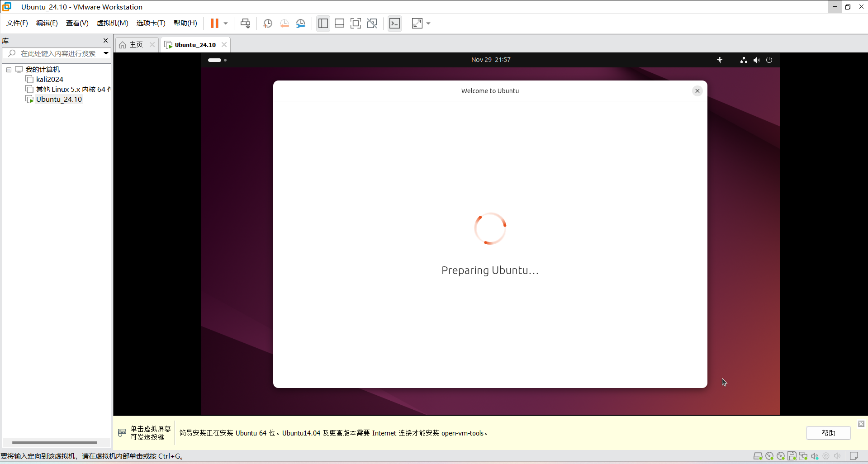Image resolution: width=868 pixels, height=464 pixels.
Task: Open the 编辑(E) menu
Action: (x=47, y=23)
